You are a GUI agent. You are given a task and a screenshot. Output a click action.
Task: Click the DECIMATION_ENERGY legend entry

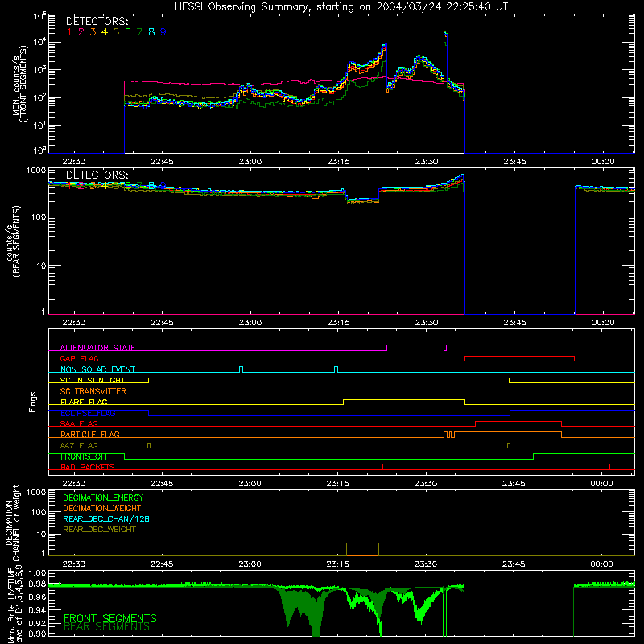(x=103, y=497)
